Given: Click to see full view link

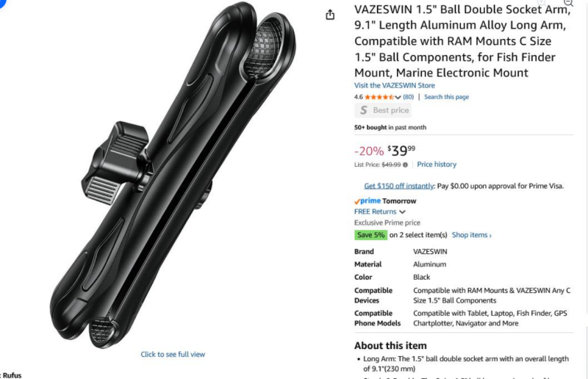Looking at the screenshot, I should click(x=173, y=354).
